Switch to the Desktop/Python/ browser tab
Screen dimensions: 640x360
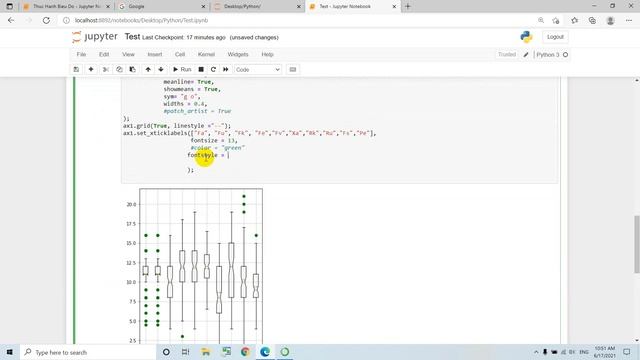257,7
